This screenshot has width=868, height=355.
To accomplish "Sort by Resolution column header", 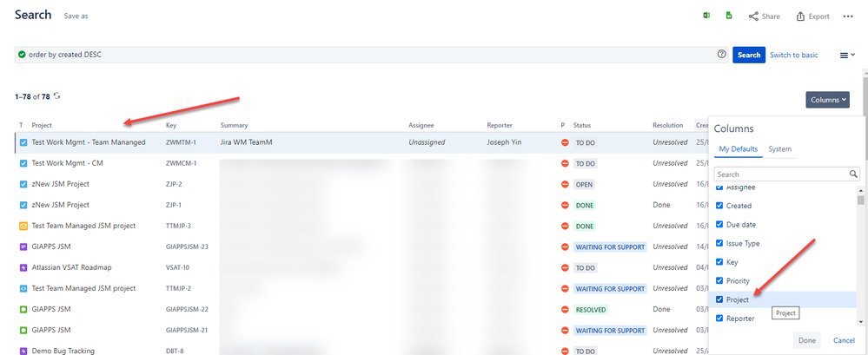I will click(667, 126).
